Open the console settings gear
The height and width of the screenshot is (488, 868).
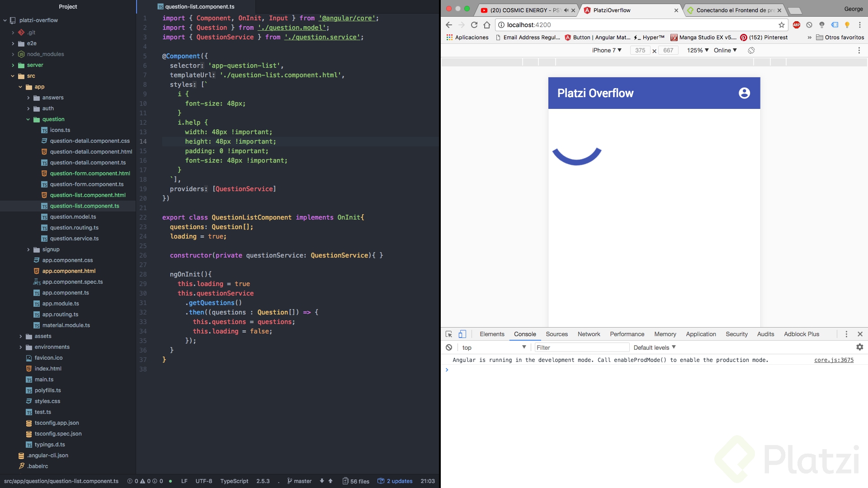coord(859,347)
